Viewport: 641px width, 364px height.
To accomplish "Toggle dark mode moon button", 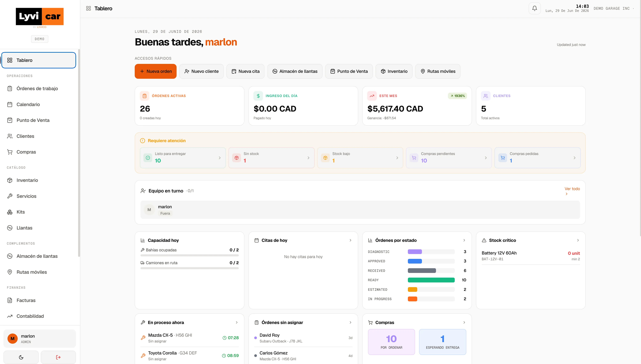I will coord(21,357).
